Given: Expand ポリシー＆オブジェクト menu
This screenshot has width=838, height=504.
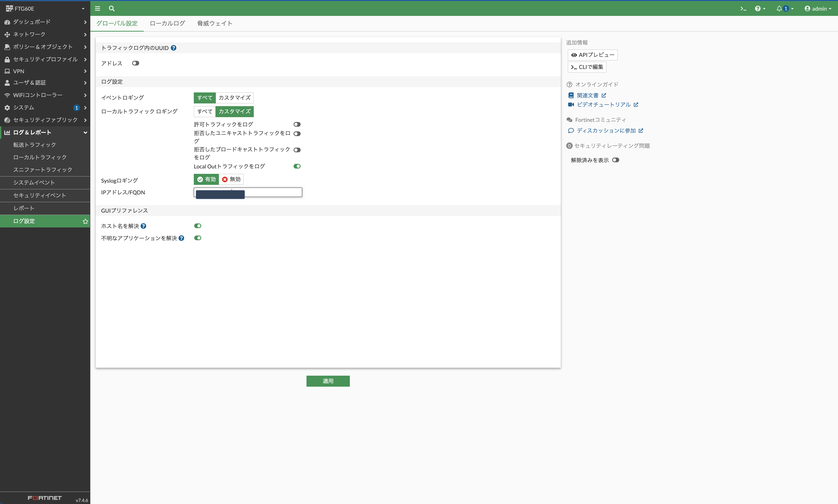Looking at the screenshot, I should pyautogui.click(x=45, y=47).
